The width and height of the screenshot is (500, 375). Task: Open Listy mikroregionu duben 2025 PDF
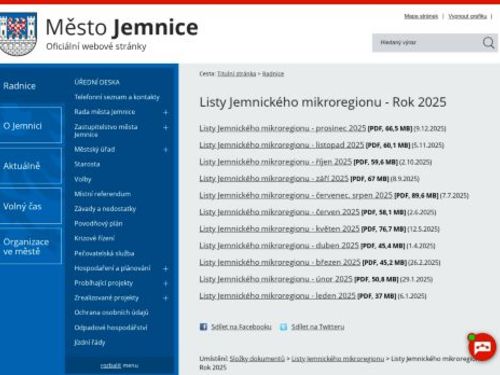point(279,245)
